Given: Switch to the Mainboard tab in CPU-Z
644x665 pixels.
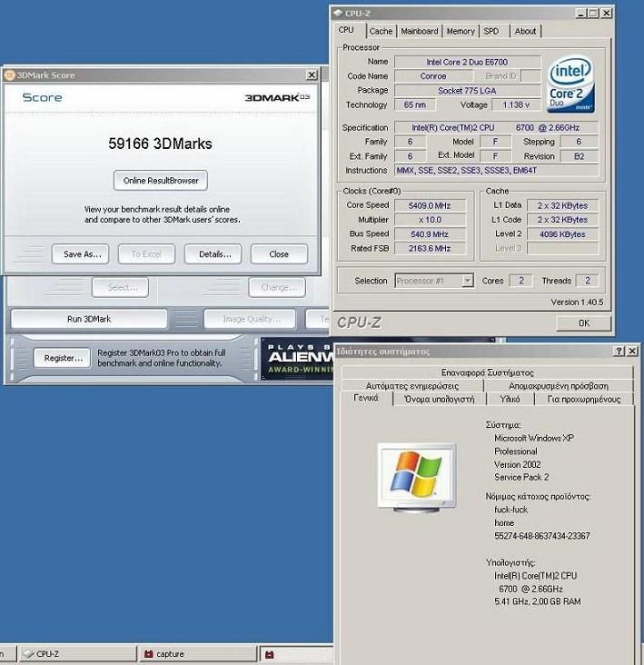Looking at the screenshot, I should click(420, 31).
